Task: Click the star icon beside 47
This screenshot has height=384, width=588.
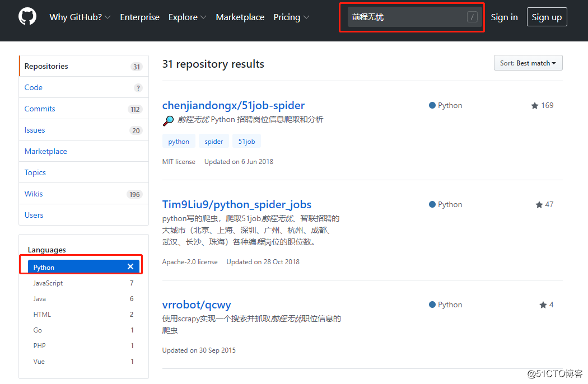Action: [539, 205]
